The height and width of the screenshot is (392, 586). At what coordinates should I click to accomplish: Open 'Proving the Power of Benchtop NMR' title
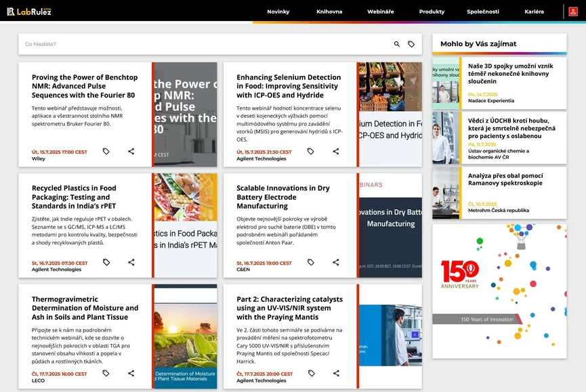point(85,86)
